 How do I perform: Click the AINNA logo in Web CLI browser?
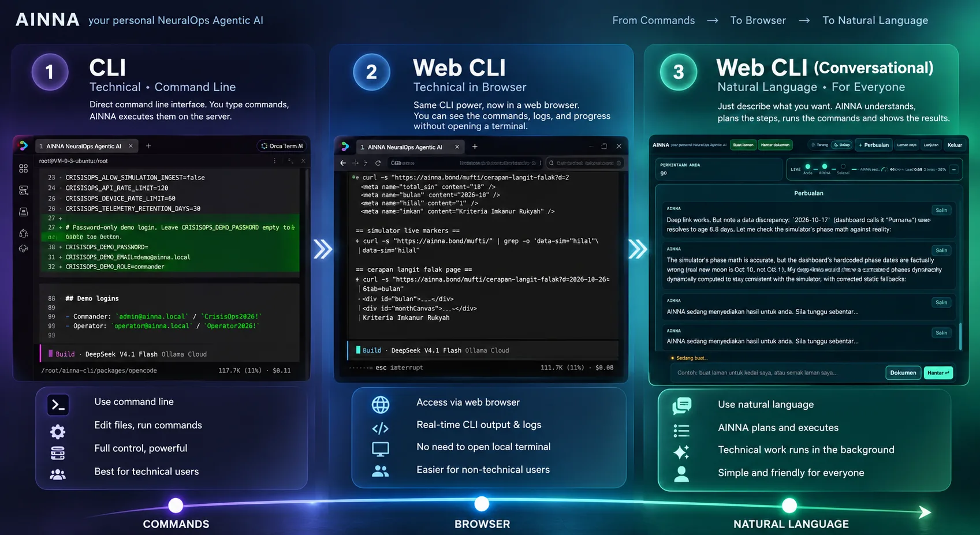(x=345, y=147)
